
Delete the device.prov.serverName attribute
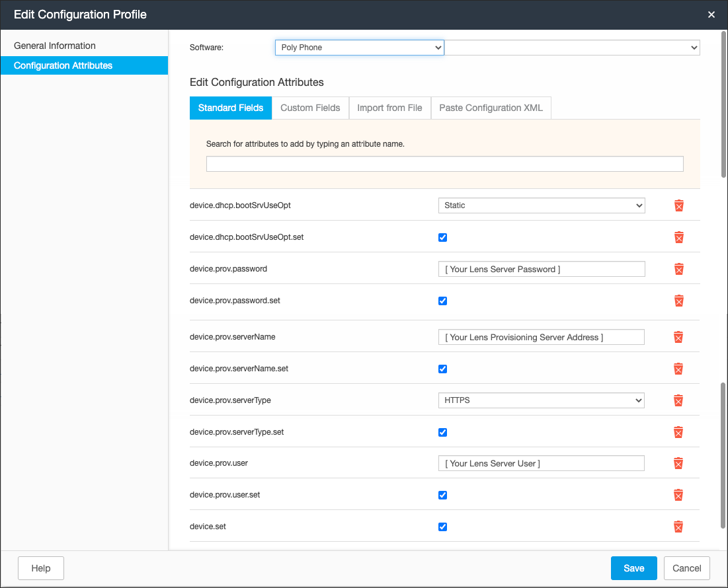pos(678,337)
